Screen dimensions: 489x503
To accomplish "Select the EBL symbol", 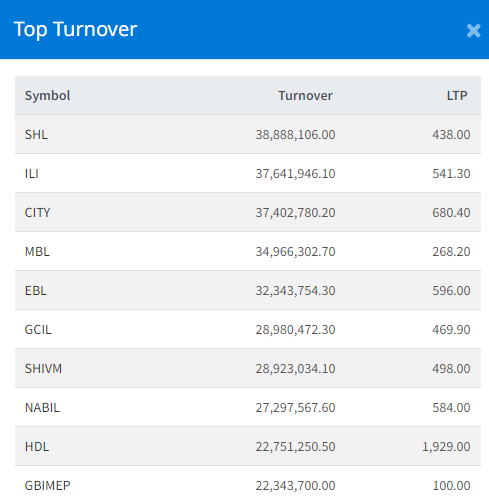I will pos(36,291).
